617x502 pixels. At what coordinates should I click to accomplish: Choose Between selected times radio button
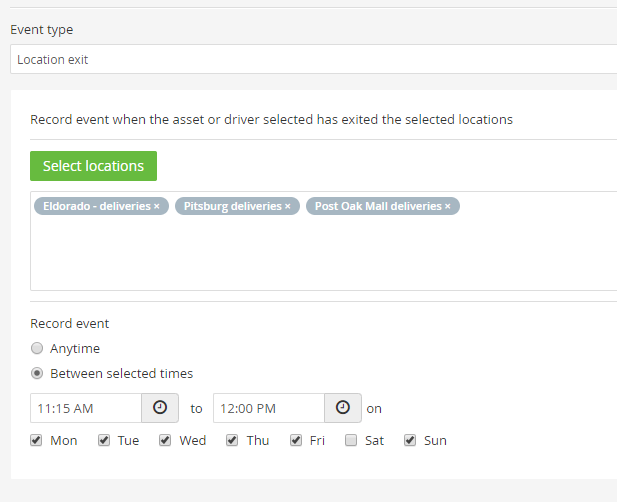pyautogui.click(x=37, y=373)
